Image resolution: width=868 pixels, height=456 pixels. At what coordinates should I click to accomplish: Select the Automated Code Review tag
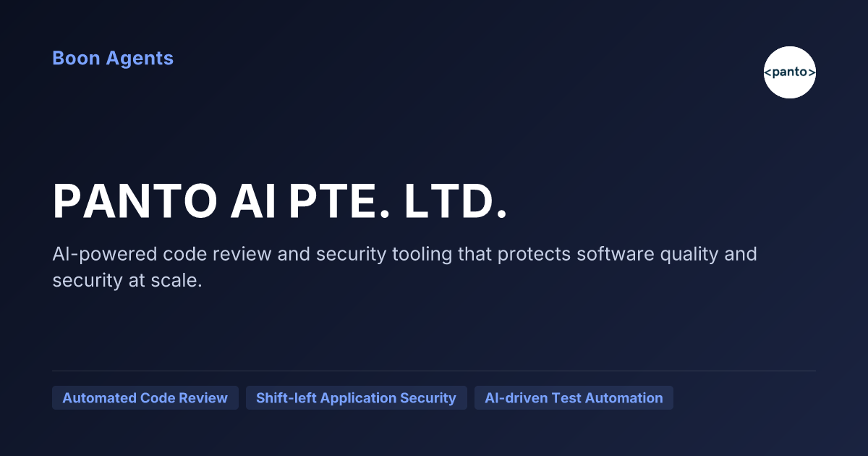(145, 398)
